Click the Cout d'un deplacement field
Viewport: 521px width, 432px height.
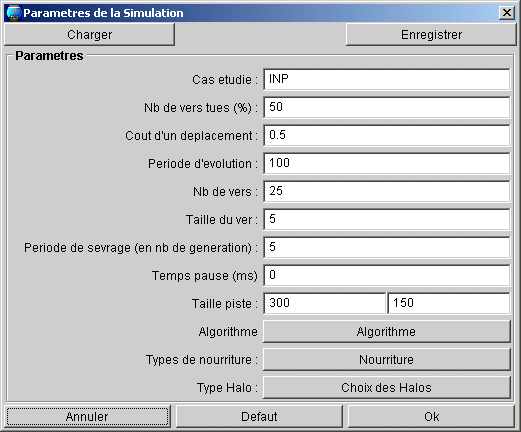pyautogui.click(x=387, y=135)
